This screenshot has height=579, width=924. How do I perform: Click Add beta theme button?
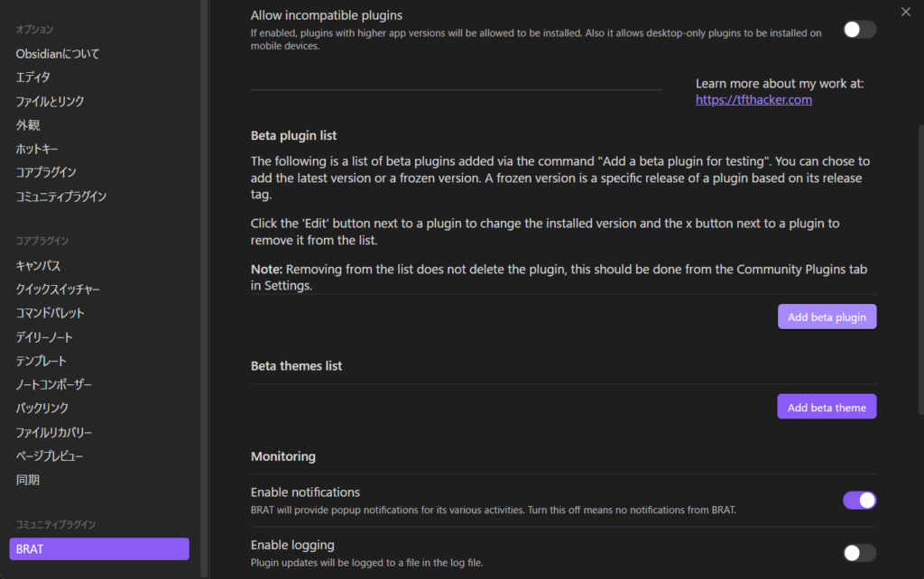(827, 408)
